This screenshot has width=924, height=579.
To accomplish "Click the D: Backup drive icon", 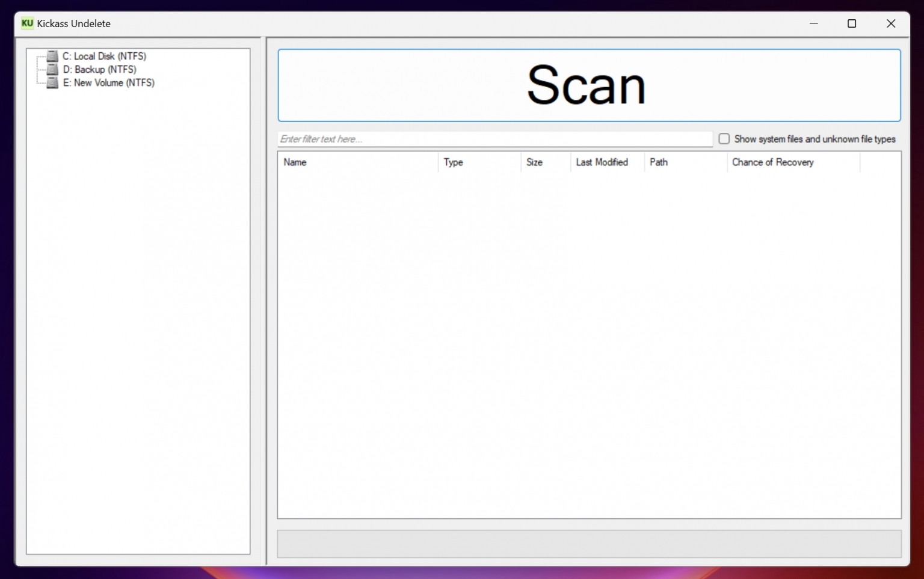I will 53,69.
